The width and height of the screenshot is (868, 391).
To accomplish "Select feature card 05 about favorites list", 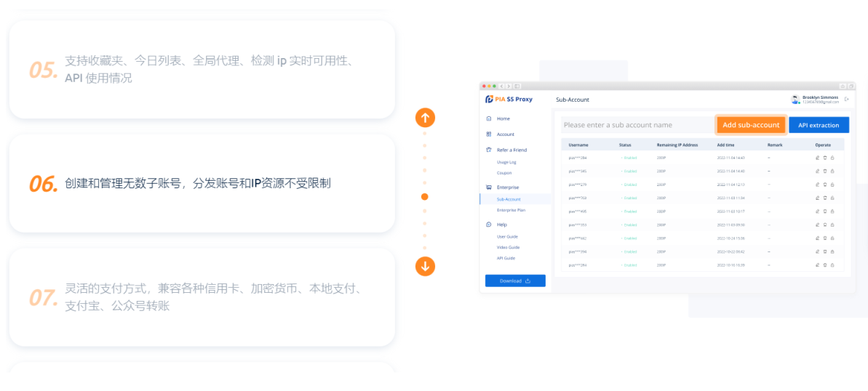I will [202, 69].
